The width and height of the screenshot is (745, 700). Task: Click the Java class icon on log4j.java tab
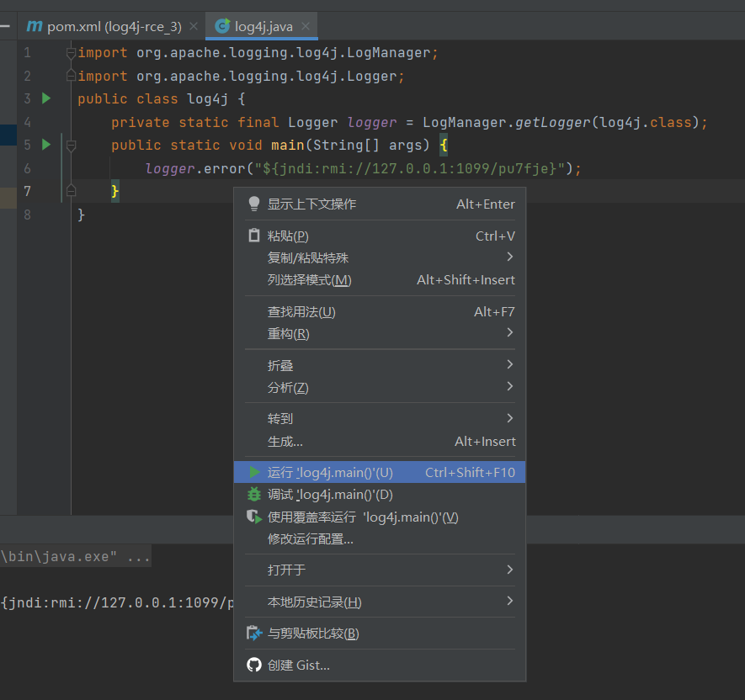[222, 25]
